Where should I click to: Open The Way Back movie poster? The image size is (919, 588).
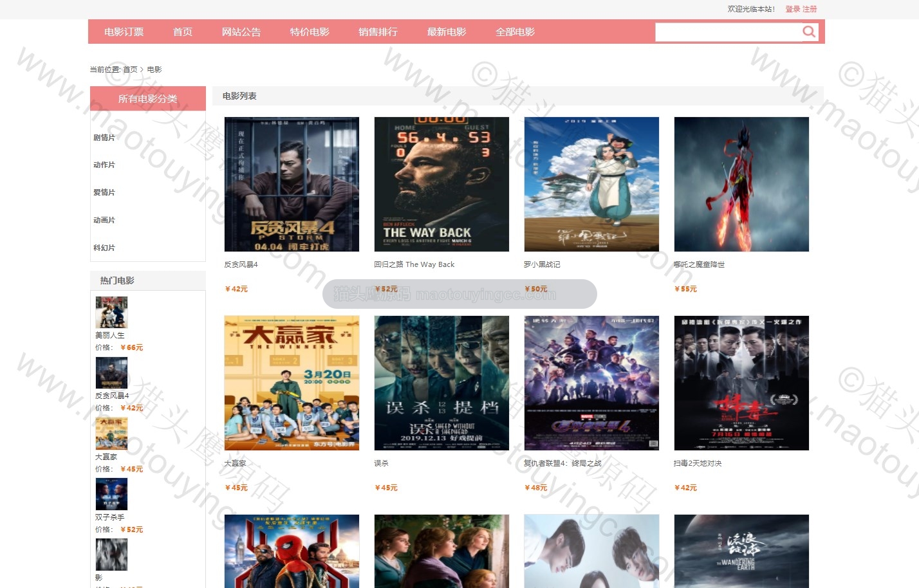pos(441,184)
